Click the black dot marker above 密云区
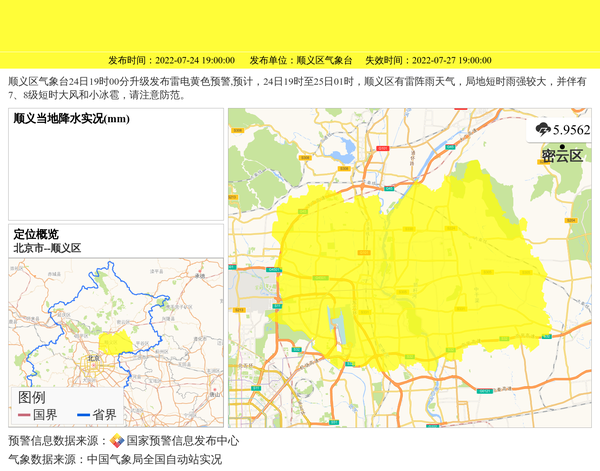 (x=562, y=147)
